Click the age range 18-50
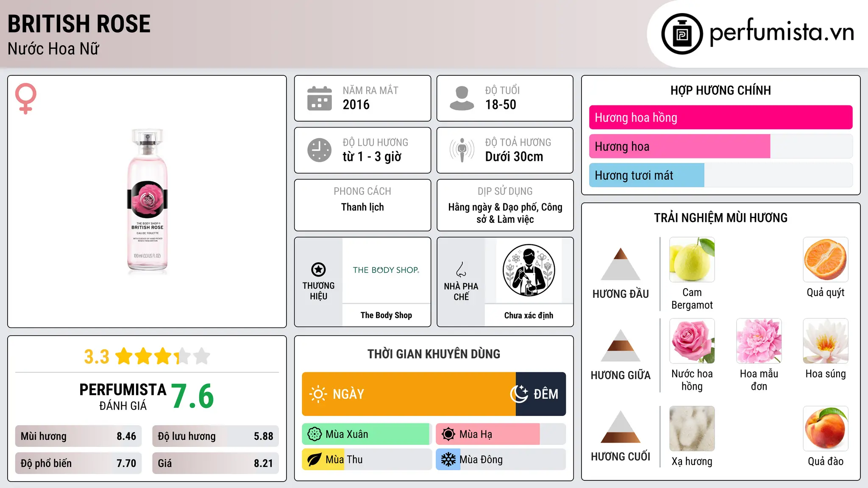 pos(501,105)
